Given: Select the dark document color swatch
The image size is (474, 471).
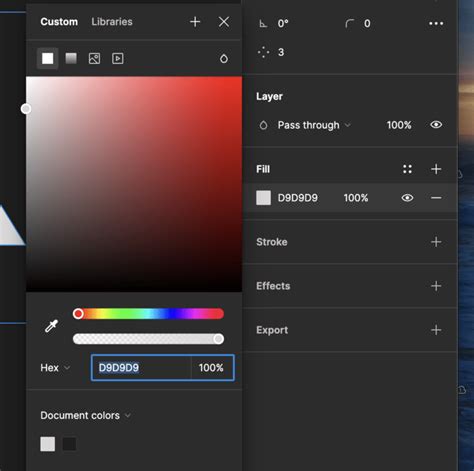Looking at the screenshot, I should click(69, 444).
